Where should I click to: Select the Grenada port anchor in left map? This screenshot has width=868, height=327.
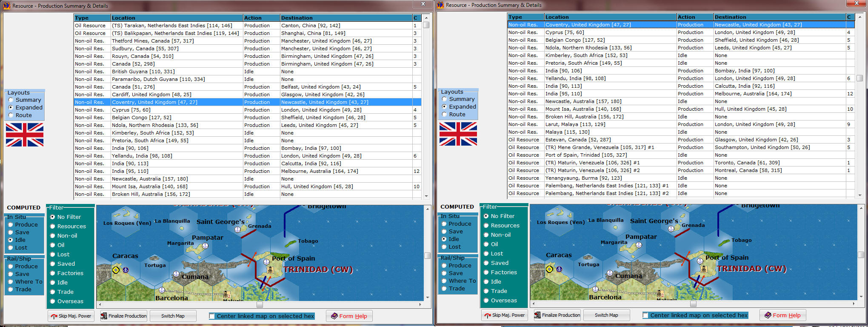click(x=237, y=229)
